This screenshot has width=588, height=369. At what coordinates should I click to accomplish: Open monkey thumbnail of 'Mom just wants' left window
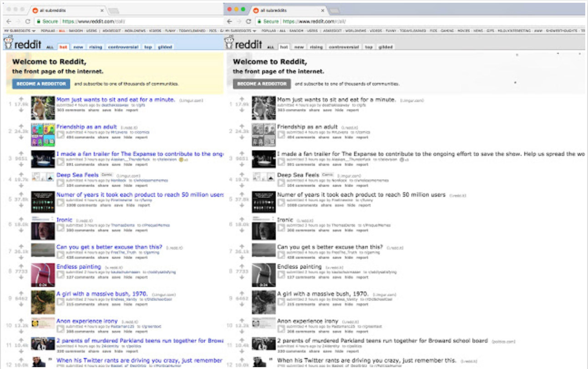[x=43, y=108]
